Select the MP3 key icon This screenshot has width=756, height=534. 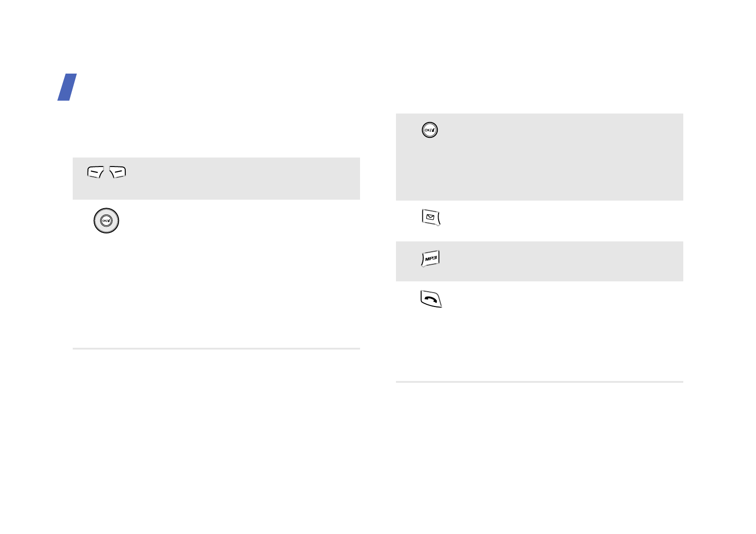tap(431, 259)
